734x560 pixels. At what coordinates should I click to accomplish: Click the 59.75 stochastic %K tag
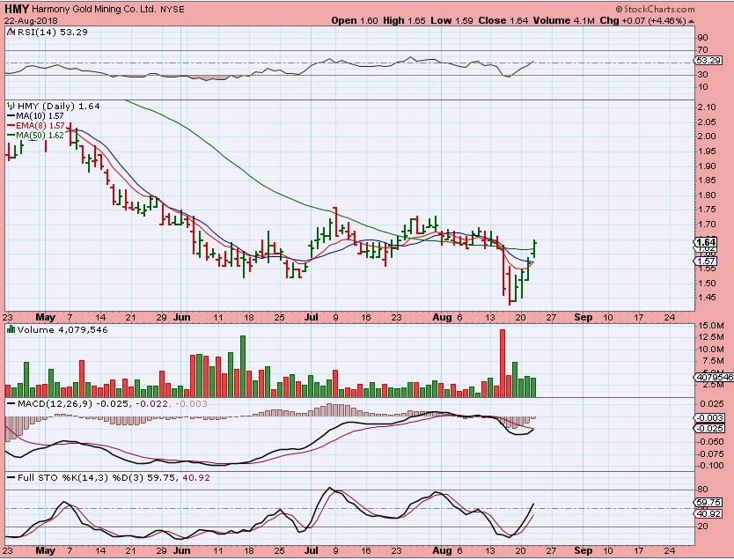(708, 503)
